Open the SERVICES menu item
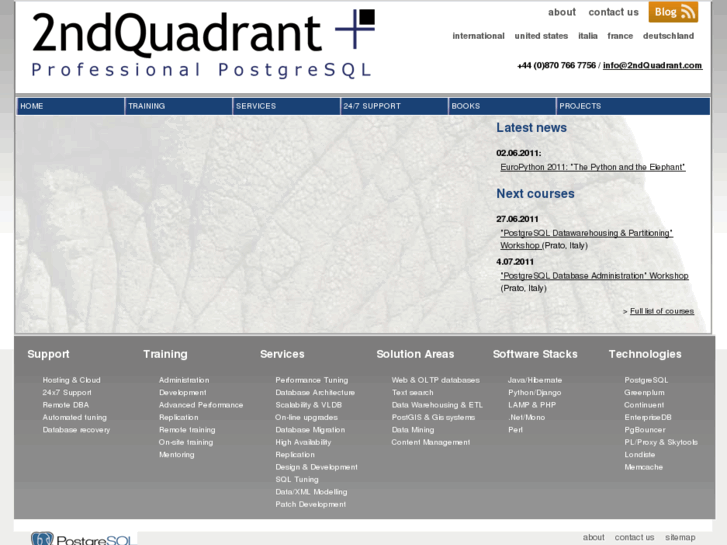The height and width of the screenshot is (545, 727). point(286,106)
